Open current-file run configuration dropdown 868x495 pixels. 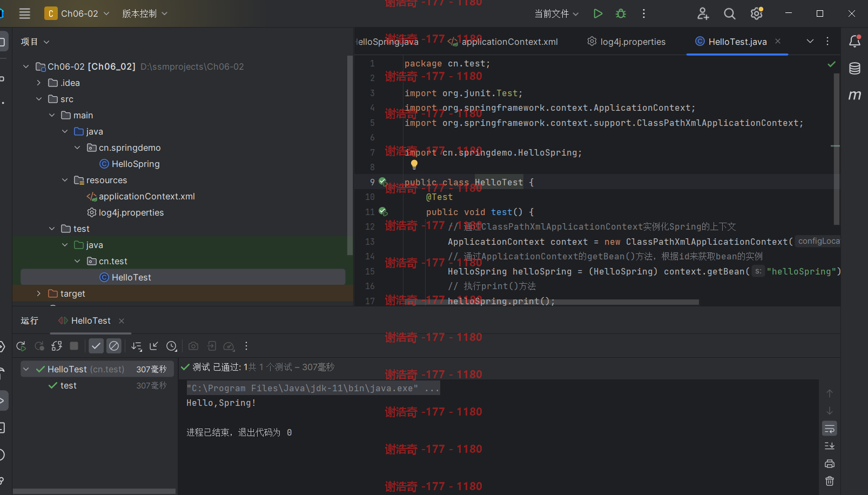(x=556, y=14)
